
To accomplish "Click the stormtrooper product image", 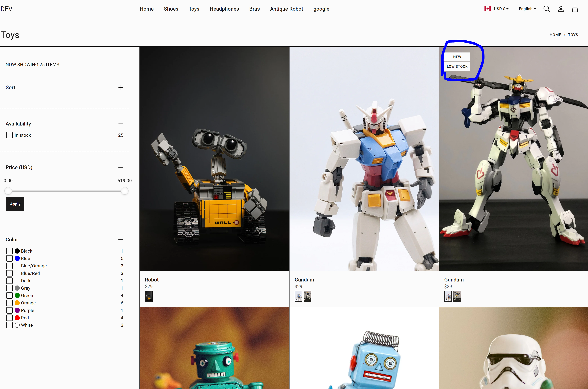I will [513, 348].
